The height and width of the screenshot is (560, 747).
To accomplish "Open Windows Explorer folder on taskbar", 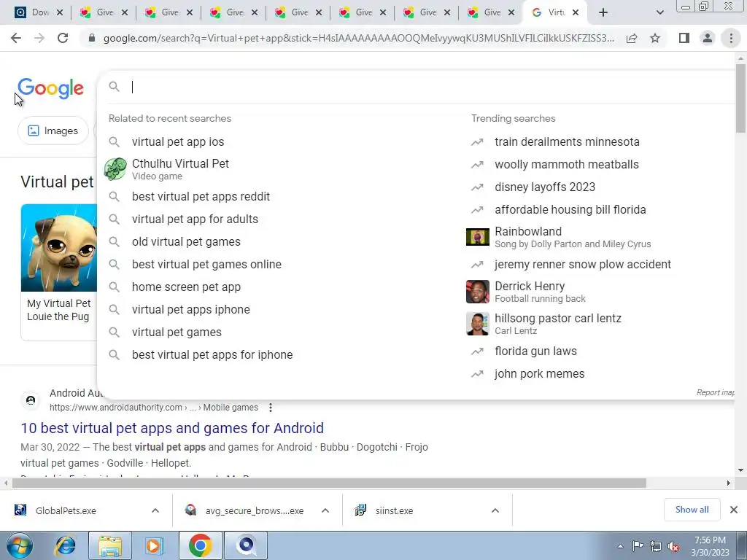I will pyautogui.click(x=110, y=545).
